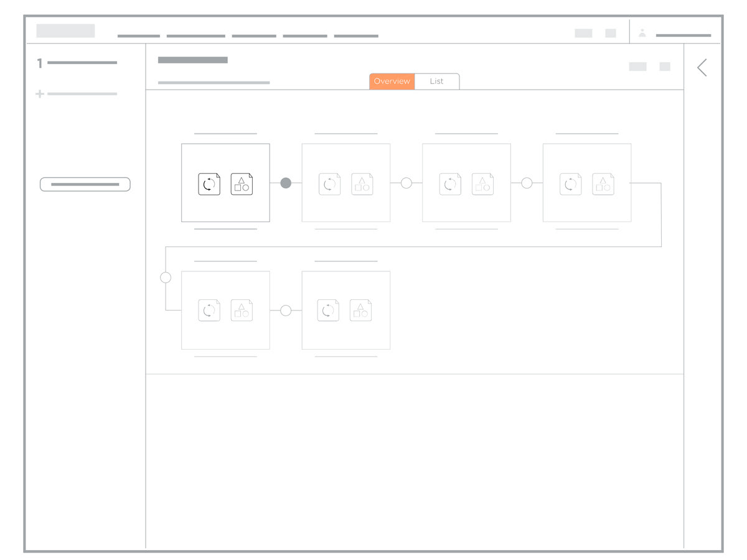Switch to the Overview tab
The image size is (747, 560).
click(x=392, y=82)
